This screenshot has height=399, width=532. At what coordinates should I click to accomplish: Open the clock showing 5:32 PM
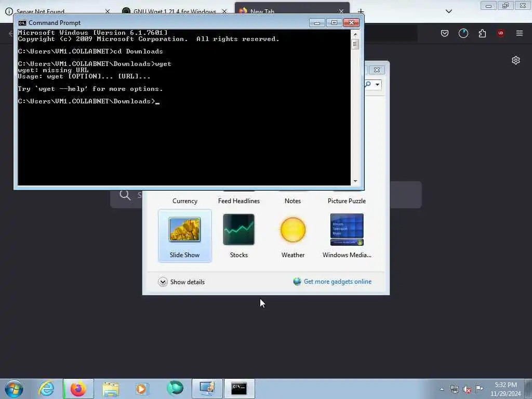tap(506, 389)
